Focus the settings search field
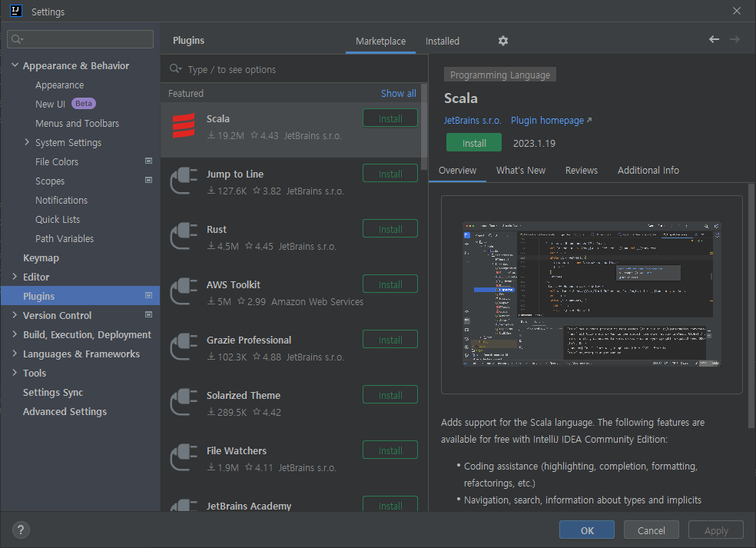Image resolution: width=756 pixels, height=548 pixels. pos(81,39)
